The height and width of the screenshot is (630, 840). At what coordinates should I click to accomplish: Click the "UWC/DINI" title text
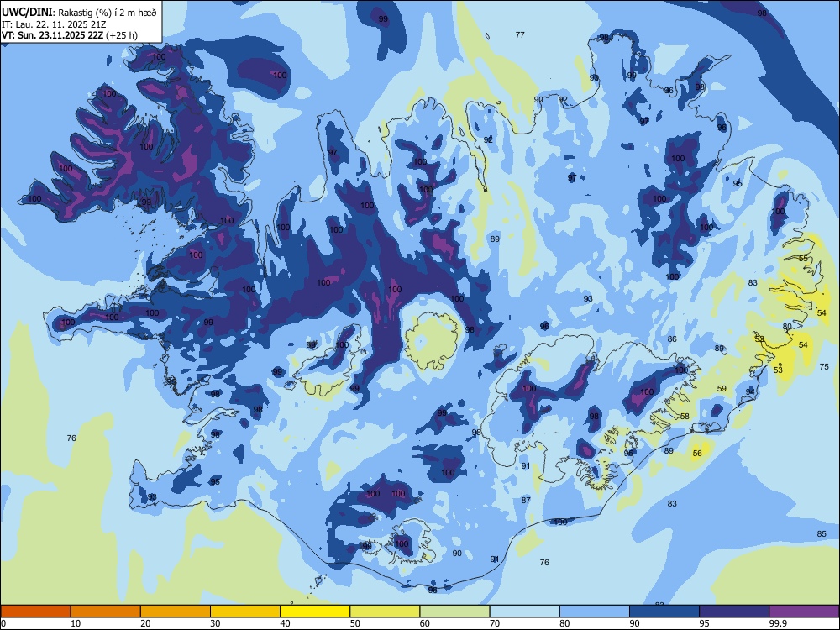27,12
